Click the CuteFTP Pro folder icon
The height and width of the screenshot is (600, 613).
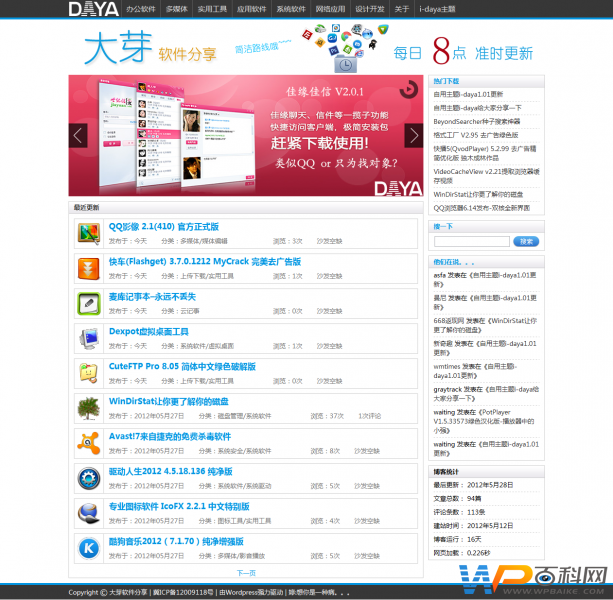[89, 374]
